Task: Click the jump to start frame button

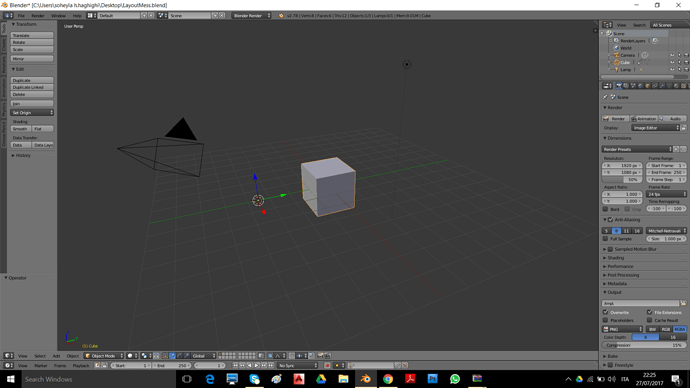Action: point(235,365)
